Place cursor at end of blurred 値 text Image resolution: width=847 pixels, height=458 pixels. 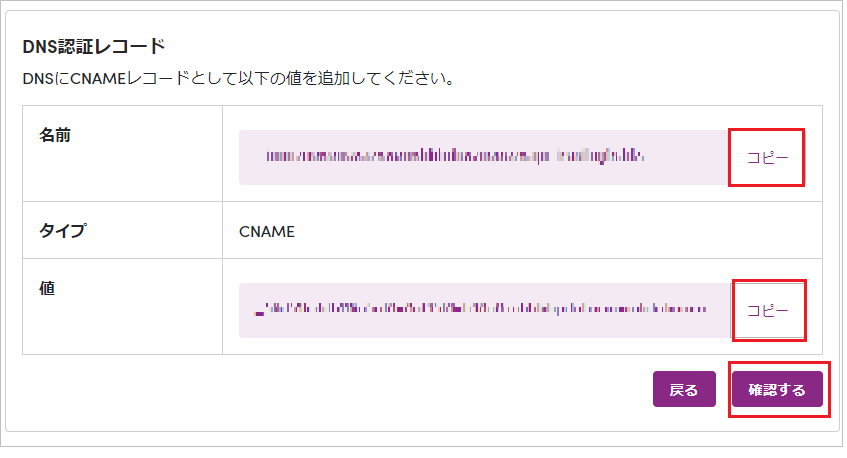(x=706, y=309)
